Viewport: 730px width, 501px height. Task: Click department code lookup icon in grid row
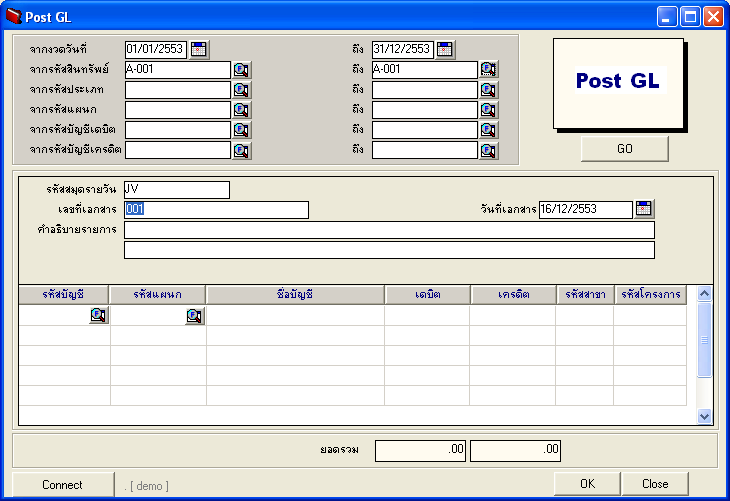point(194,316)
